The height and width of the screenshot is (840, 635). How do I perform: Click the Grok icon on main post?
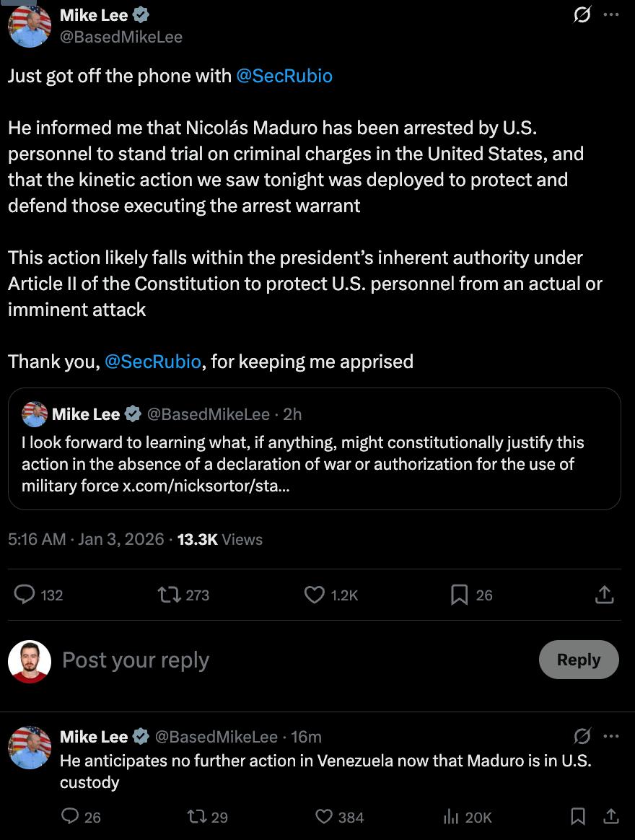click(582, 14)
